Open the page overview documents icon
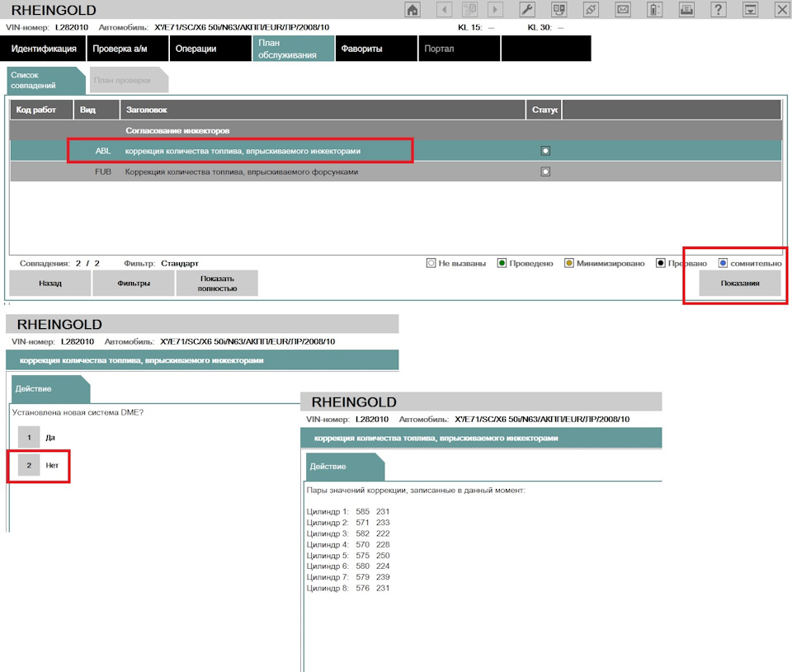The image size is (792, 672). click(x=469, y=10)
